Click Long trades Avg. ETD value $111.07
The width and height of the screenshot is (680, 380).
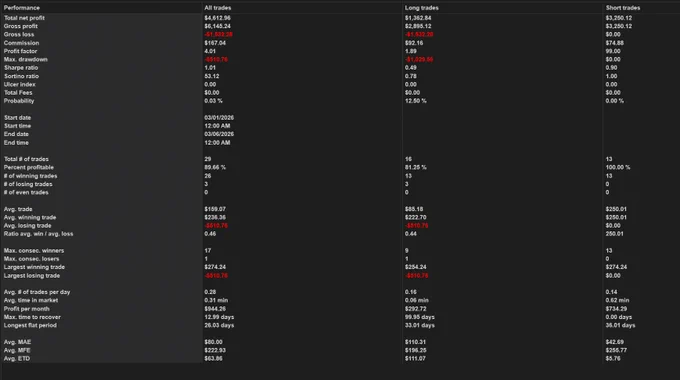click(415, 359)
